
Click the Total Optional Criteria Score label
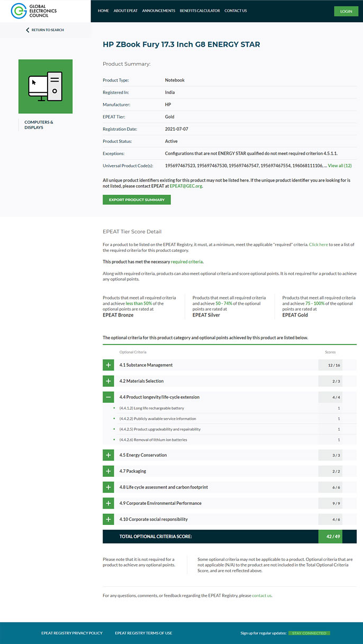click(x=156, y=536)
